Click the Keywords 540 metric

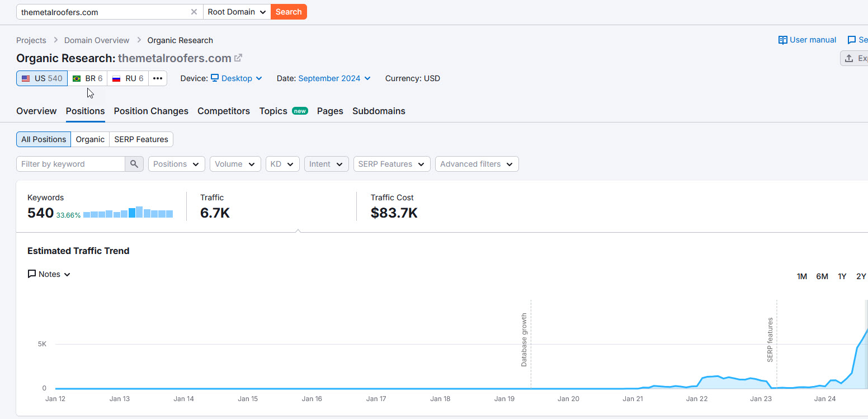40,213
